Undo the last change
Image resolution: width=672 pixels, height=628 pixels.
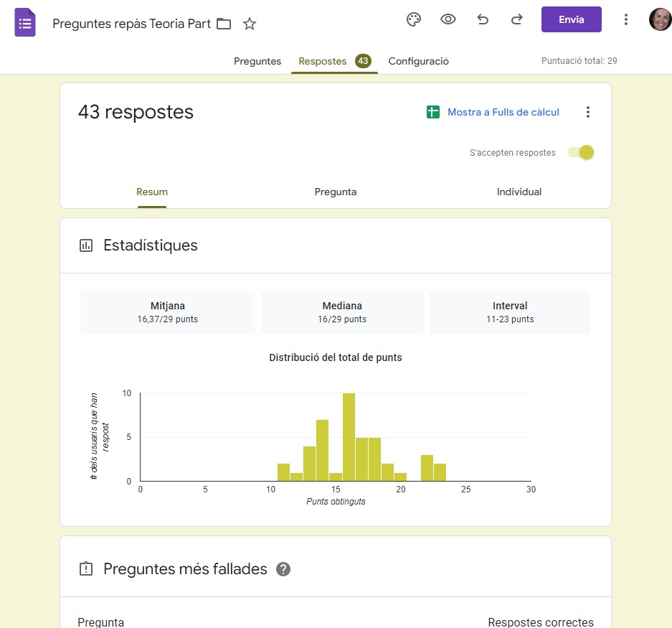(x=483, y=19)
